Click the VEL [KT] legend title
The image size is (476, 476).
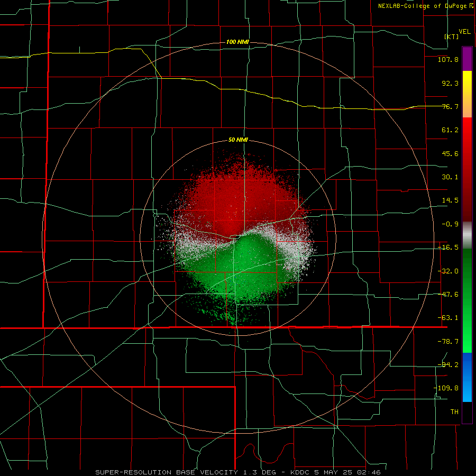click(x=458, y=34)
